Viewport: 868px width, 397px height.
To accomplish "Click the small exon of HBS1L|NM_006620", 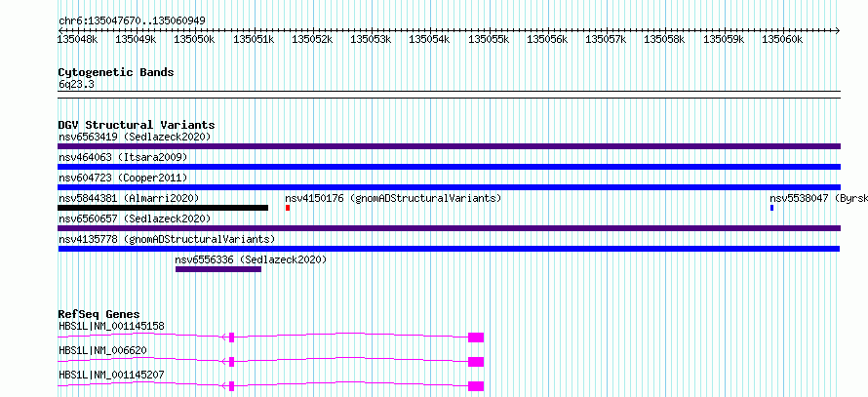I will click(x=231, y=362).
